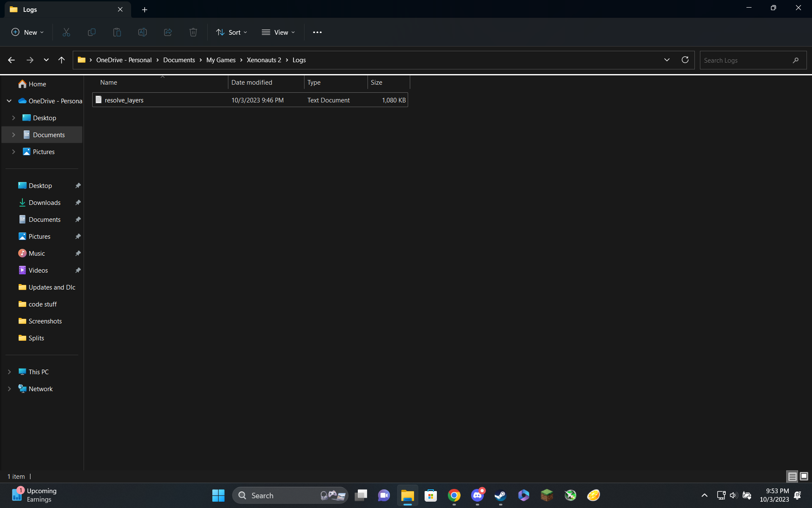
Task: Expand the This PC tree node
Action: [9, 372]
